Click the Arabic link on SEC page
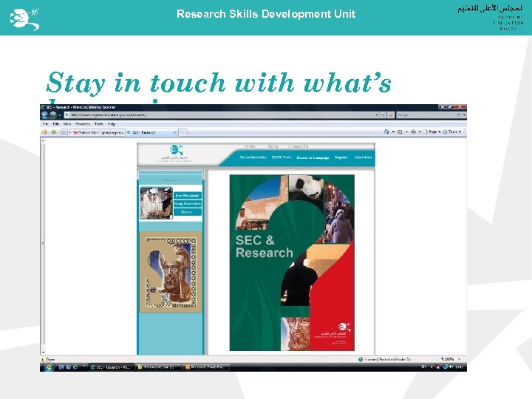This screenshot has height=399, width=532. click(250, 146)
